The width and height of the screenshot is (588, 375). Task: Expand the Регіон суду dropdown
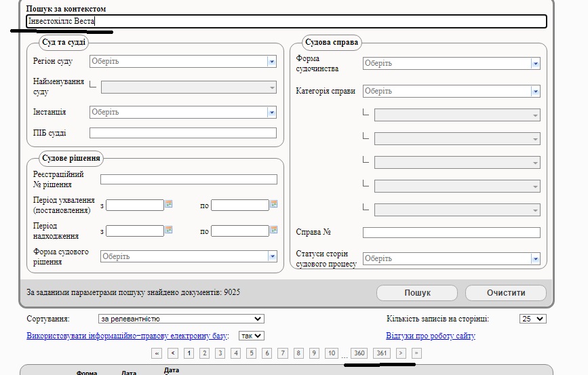[x=272, y=62]
